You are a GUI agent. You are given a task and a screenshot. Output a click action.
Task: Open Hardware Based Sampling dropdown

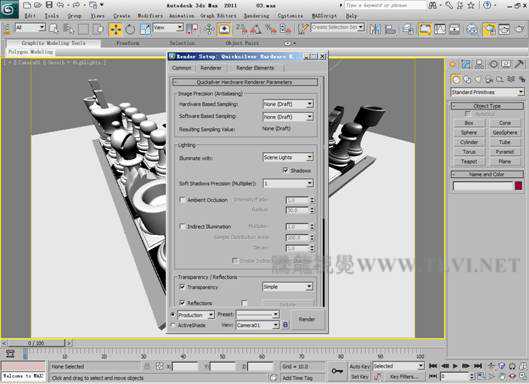[x=288, y=104]
